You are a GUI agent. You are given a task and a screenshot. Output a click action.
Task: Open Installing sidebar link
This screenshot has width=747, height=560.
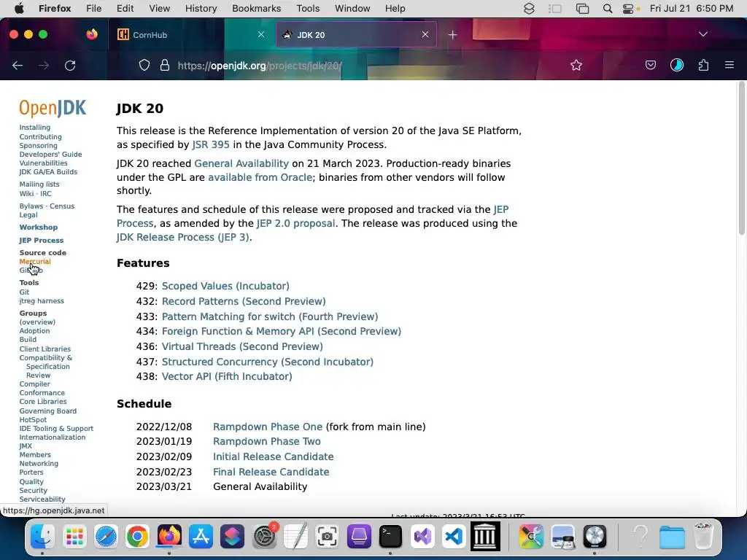tap(35, 127)
